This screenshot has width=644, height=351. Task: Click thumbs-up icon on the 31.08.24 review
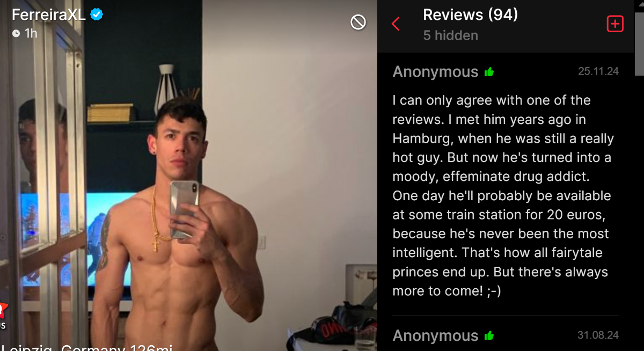489,335
